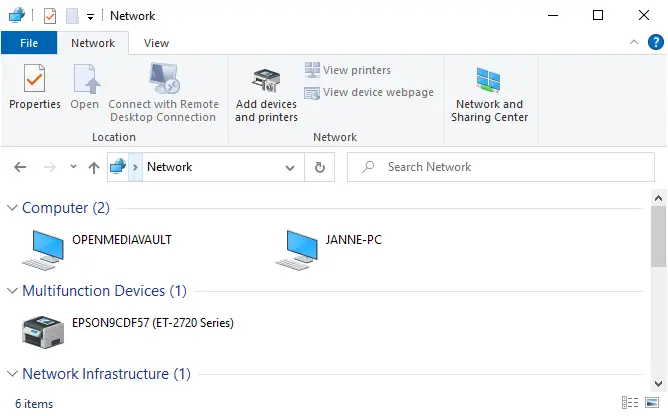Switch to the View ribbon tab
The height and width of the screenshot is (416, 668).
(156, 43)
